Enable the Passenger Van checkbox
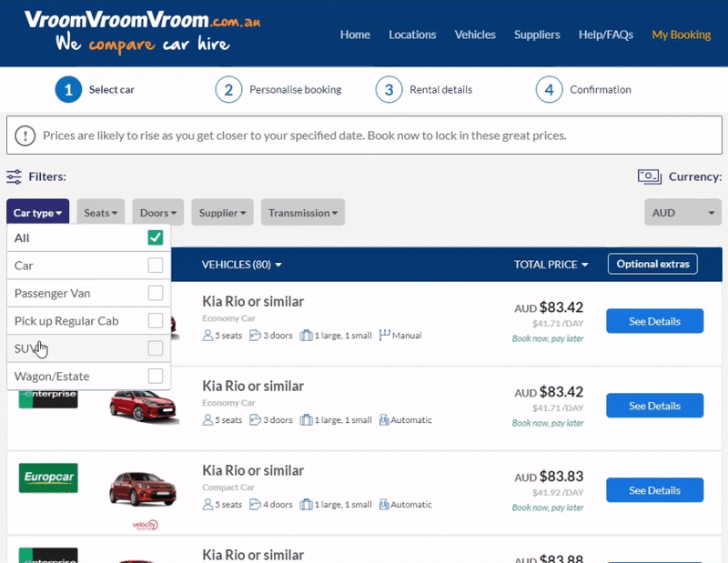The width and height of the screenshot is (728, 563). (x=156, y=293)
